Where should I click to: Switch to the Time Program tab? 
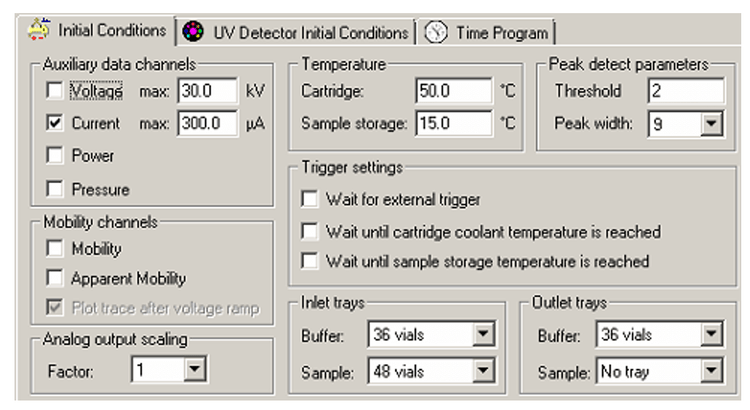click(x=486, y=33)
